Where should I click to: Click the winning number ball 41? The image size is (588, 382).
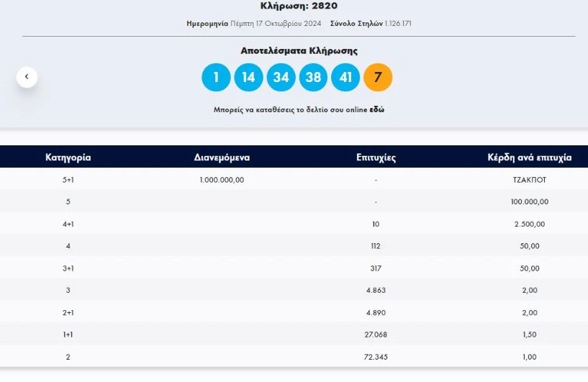tap(345, 77)
